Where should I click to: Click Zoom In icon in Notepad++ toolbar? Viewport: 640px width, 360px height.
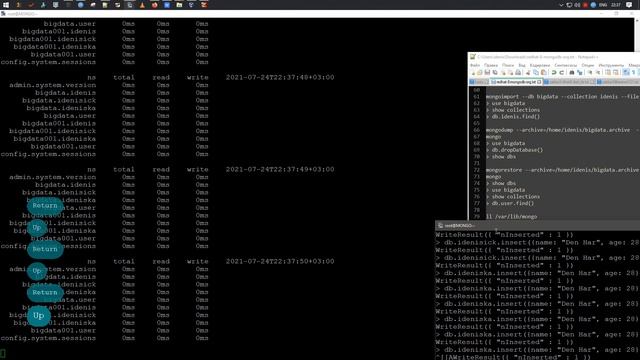[590, 72]
